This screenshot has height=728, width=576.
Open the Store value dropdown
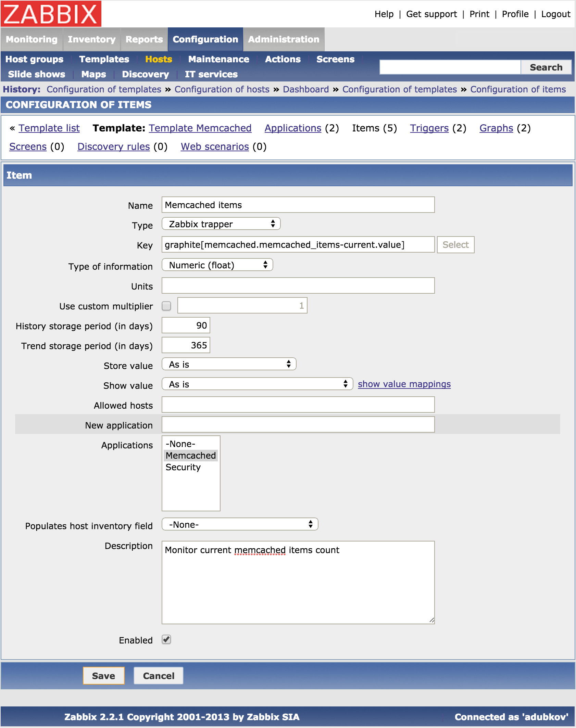click(228, 364)
